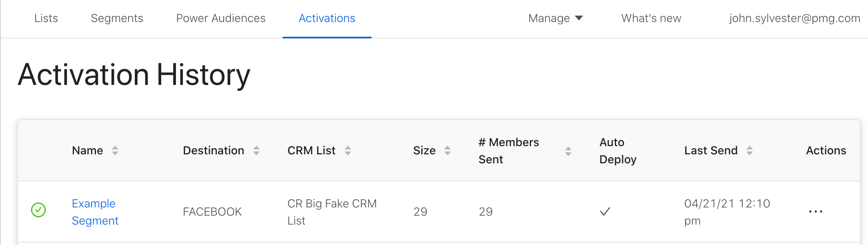Sort by CRM List column arrows
Screen dimensions: 868x245
[x=348, y=151]
